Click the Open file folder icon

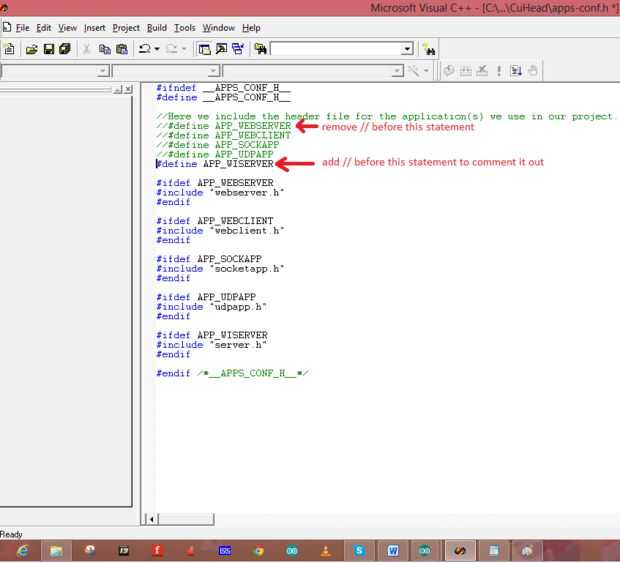click(32, 49)
